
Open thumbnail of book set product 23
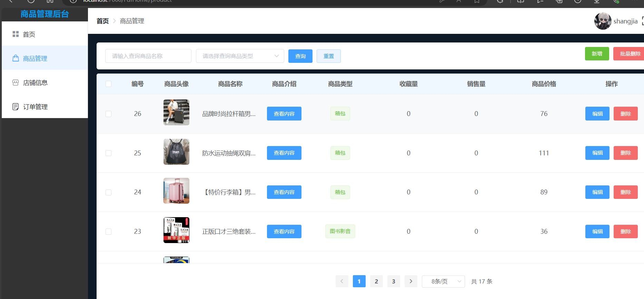click(x=176, y=230)
